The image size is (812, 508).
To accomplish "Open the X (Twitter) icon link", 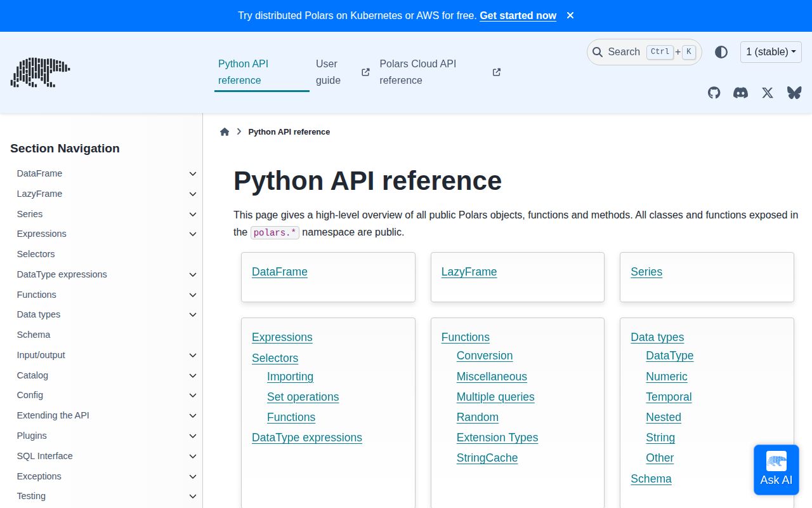I will [x=768, y=93].
